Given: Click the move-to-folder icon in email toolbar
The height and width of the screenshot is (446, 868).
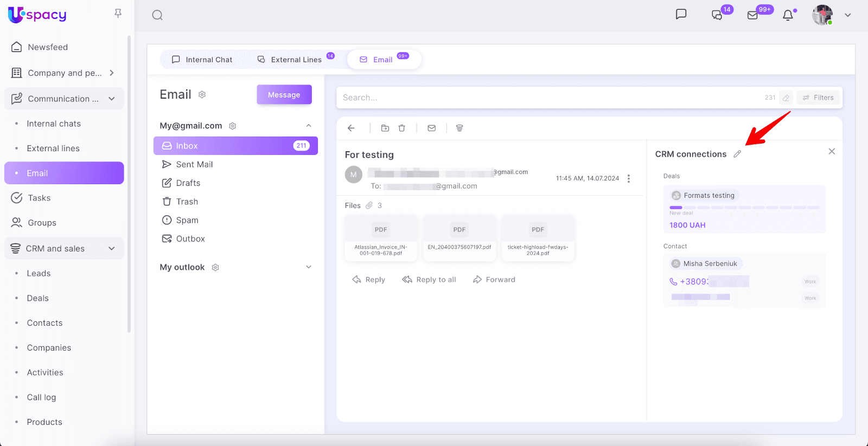Looking at the screenshot, I should coord(385,128).
